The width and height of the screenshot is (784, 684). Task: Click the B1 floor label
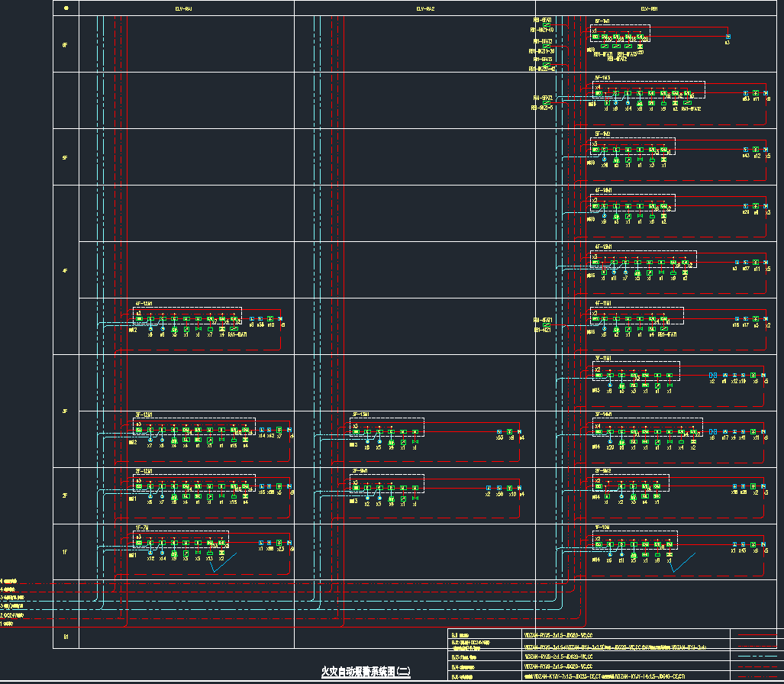65,635
